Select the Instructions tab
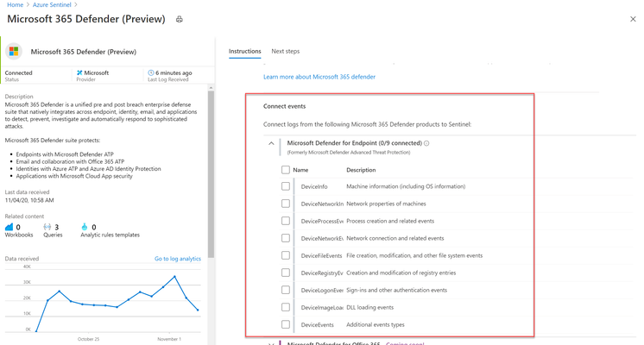 245,51
